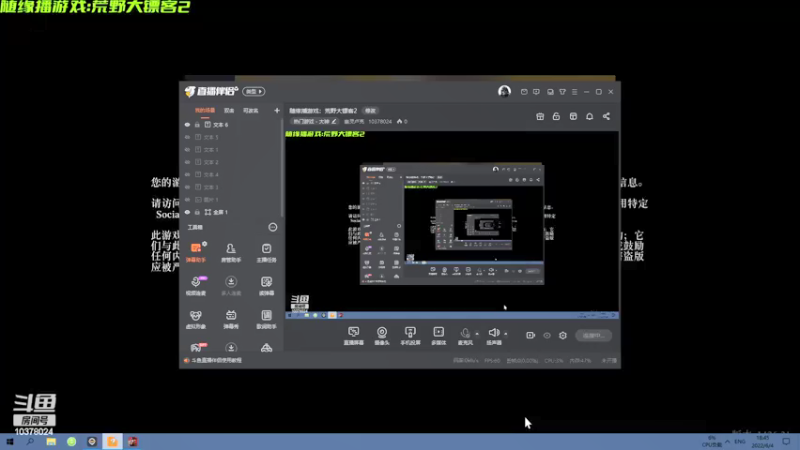Toggle visibility of 文本 5 source
The height and width of the screenshot is (450, 800).
(x=187, y=137)
